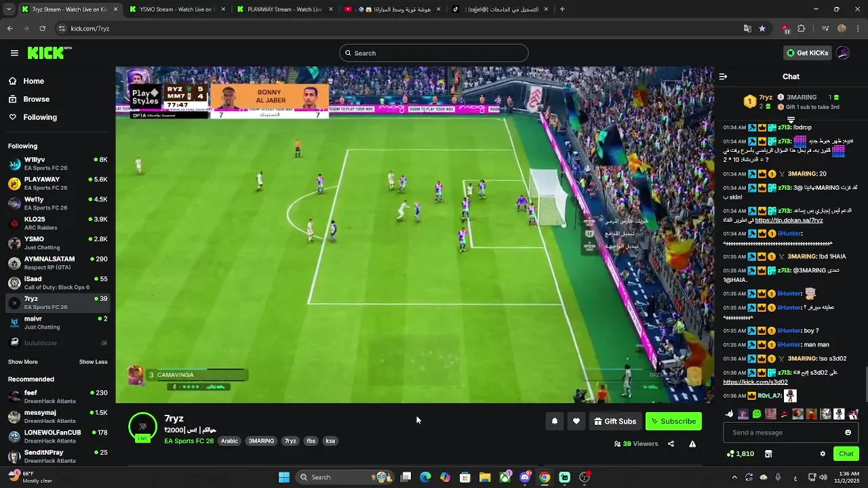Go to the Kick logo homepage

tap(50, 53)
